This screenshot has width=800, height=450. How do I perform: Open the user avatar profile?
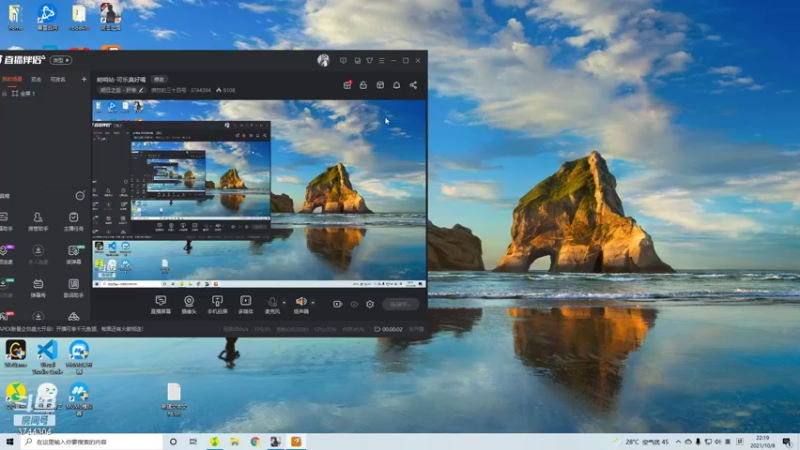[x=323, y=60]
